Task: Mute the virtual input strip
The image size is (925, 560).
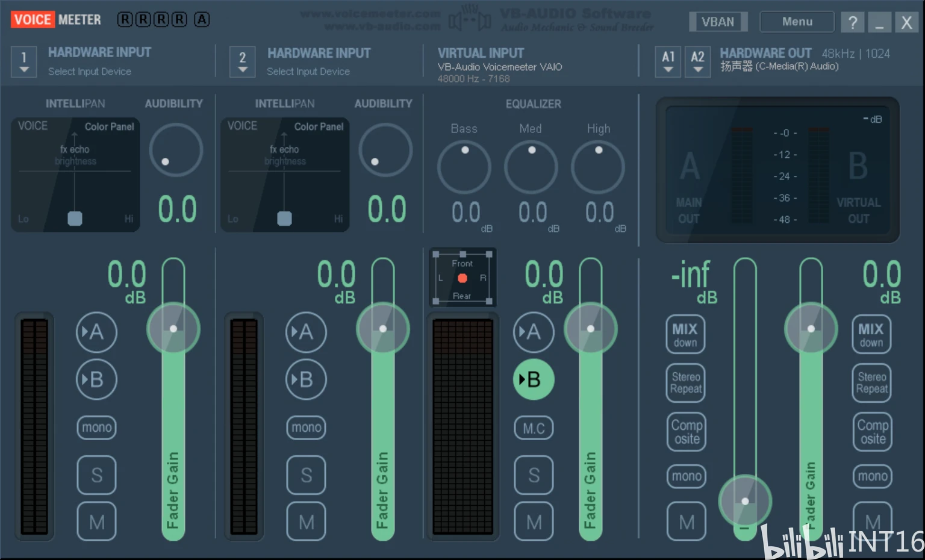Action: coord(534,521)
